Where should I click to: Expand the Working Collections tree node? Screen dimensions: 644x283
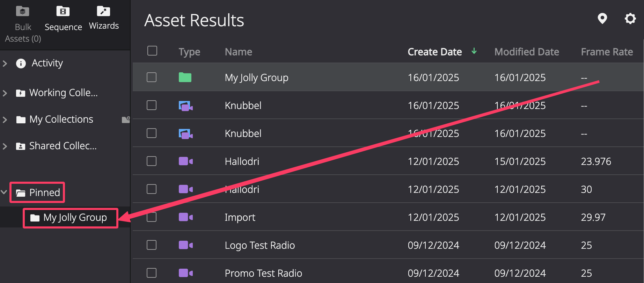[5, 93]
